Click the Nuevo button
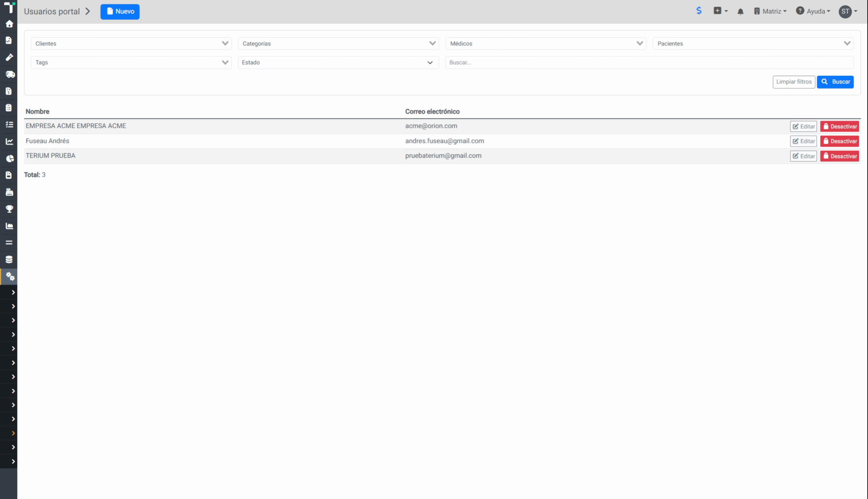The image size is (868, 499). 120,11
